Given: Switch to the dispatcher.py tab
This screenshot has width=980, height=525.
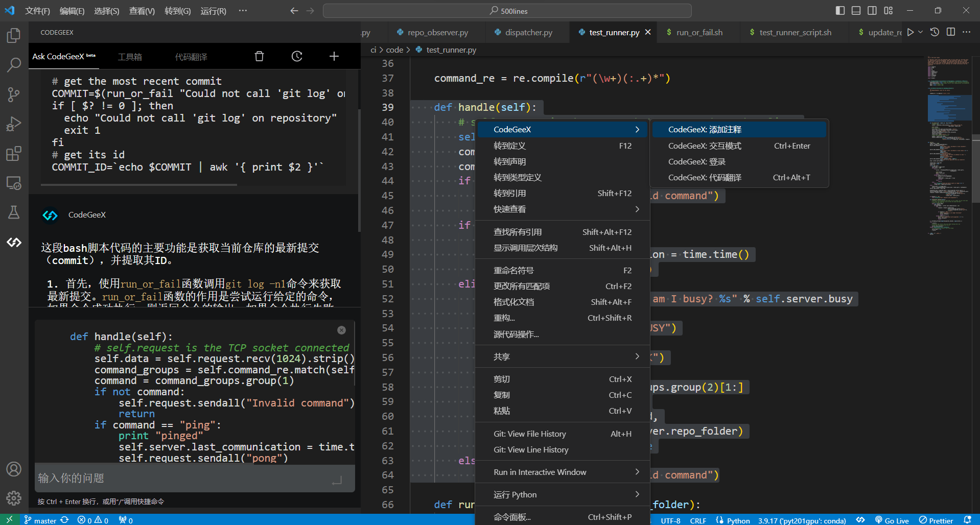Looking at the screenshot, I should 528,33.
